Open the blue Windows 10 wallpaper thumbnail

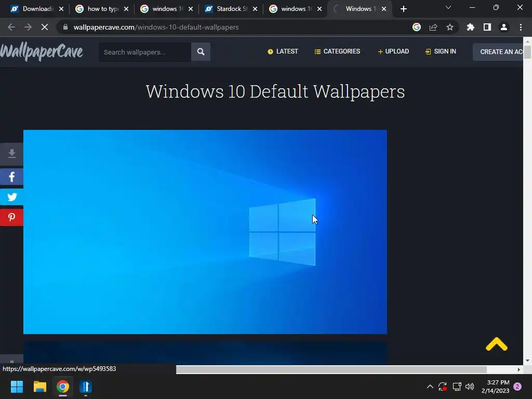click(x=205, y=232)
